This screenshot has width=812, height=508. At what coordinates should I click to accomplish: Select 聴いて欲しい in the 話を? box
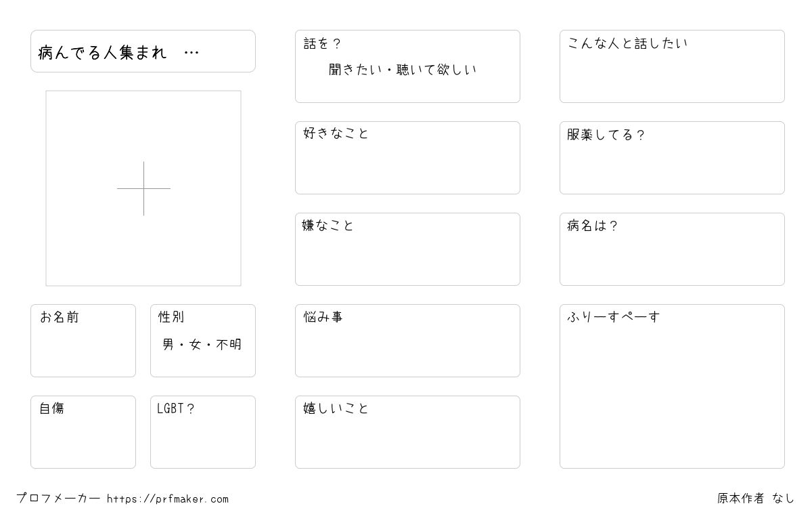point(436,69)
